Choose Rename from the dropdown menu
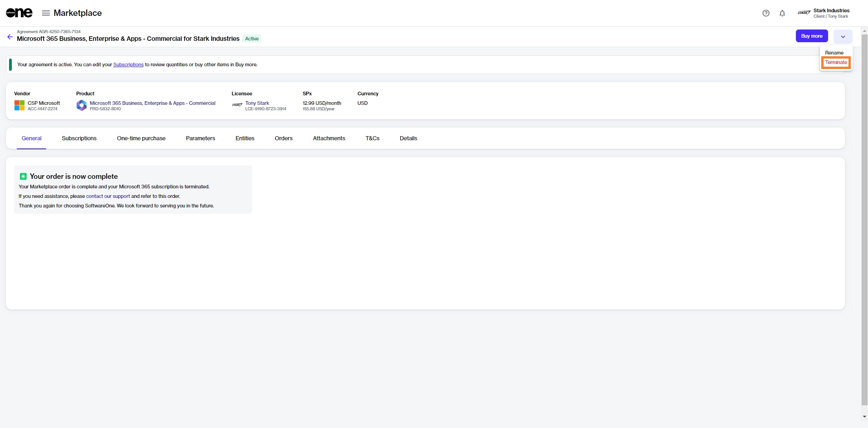The image size is (868, 428). coord(834,53)
